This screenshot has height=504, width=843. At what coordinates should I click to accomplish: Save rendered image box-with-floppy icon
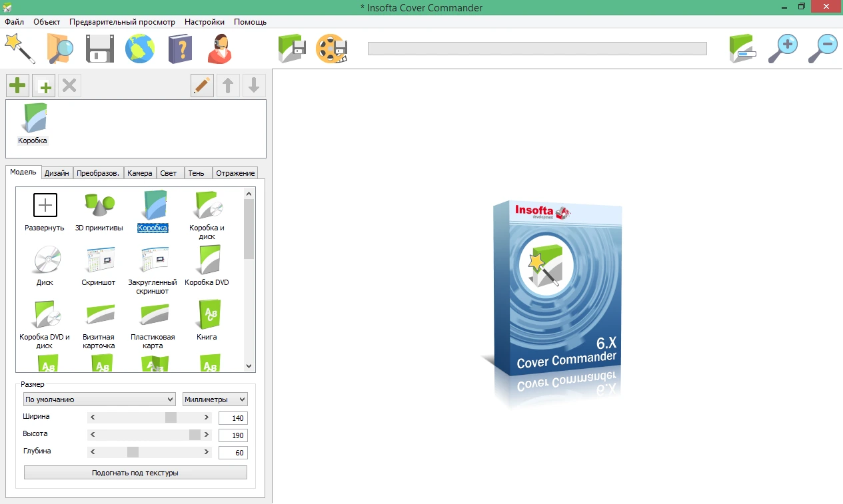(293, 49)
